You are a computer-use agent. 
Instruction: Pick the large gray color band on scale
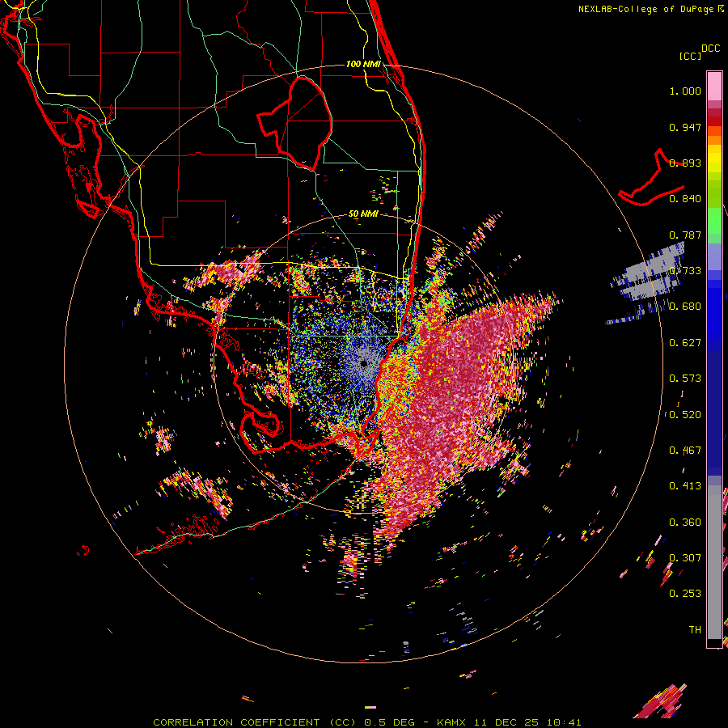pos(714,562)
